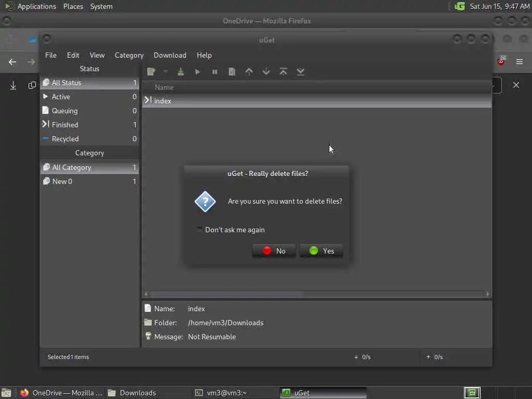Select the Recycled status row
This screenshot has height=399, width=532.
pyautogui.click(x=89, y=139)
